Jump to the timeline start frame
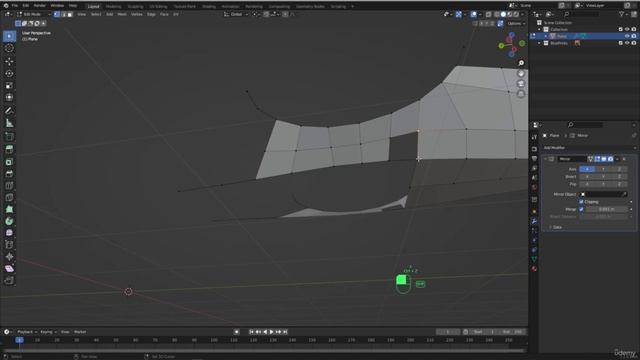 click(251, 332)
